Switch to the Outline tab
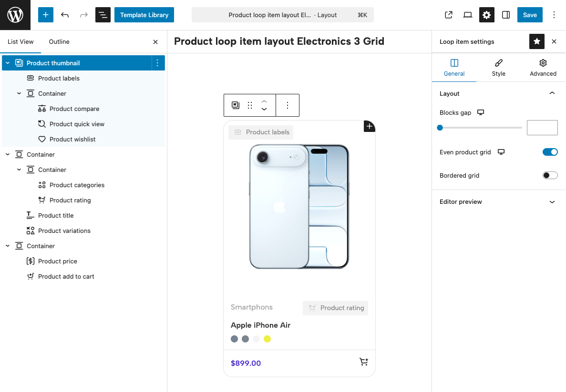566x392 pixels. coord(59,41)
